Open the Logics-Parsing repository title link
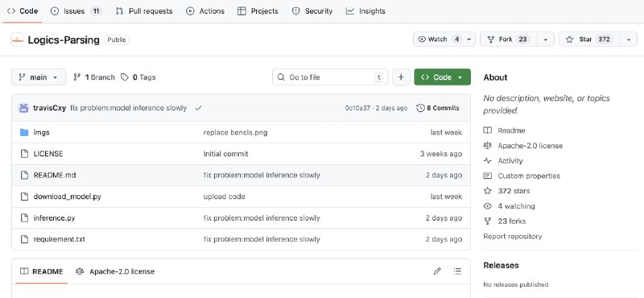Screen dimensions: 644x298 coord(64,40)
